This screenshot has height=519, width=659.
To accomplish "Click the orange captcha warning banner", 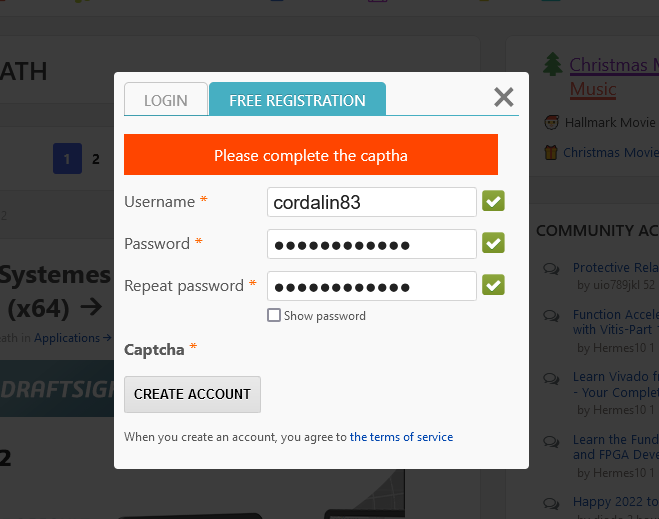I will pyautogui.click(x=311, y=156).
